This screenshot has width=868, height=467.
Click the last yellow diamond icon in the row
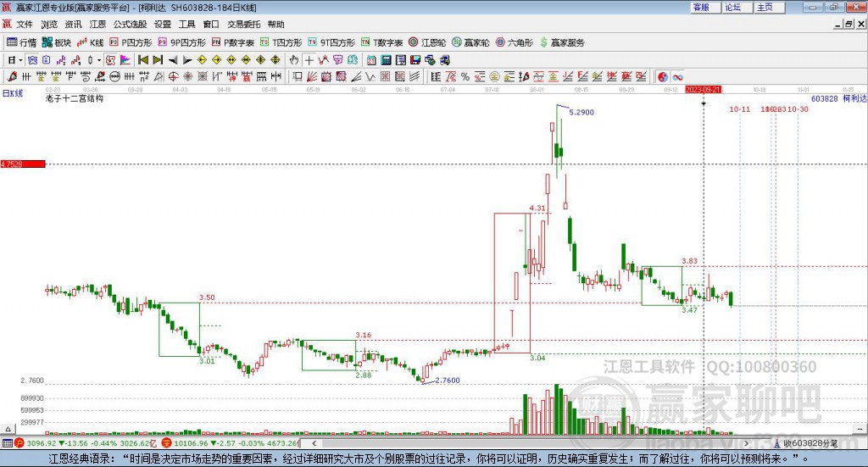275,60
